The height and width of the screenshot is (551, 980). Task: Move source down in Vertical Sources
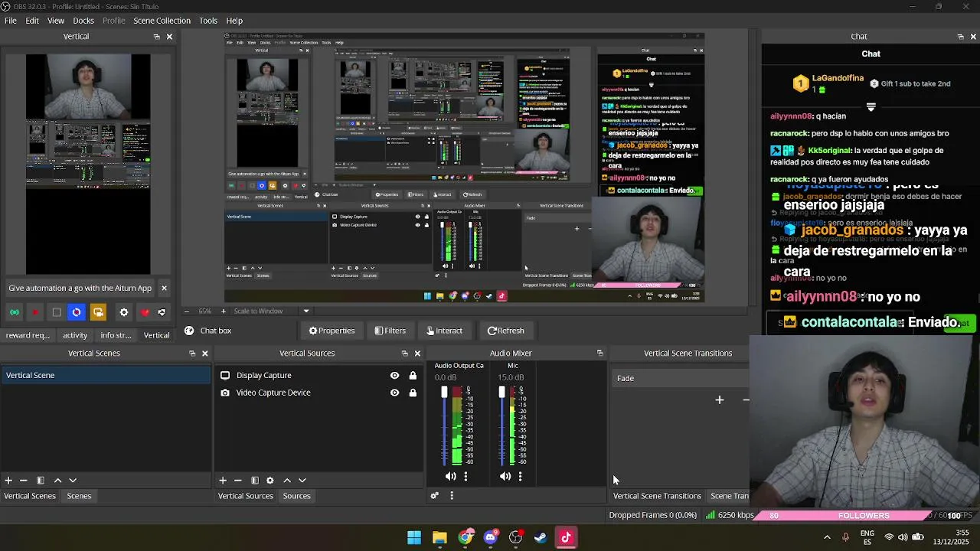302,481
